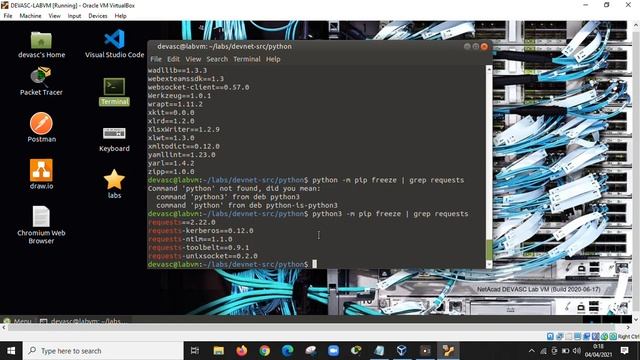Screen dimensions: 640x360
Task: Open File Explorer from taskbar
Action: 218,351
